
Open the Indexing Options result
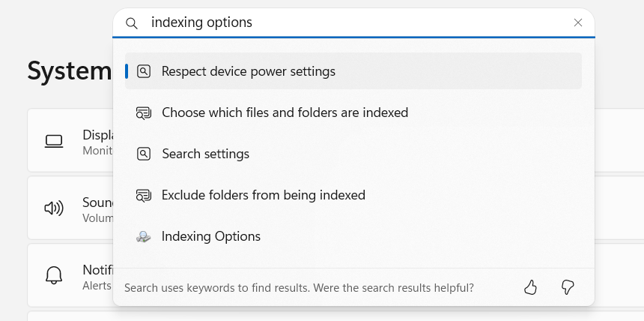point(353,236)
